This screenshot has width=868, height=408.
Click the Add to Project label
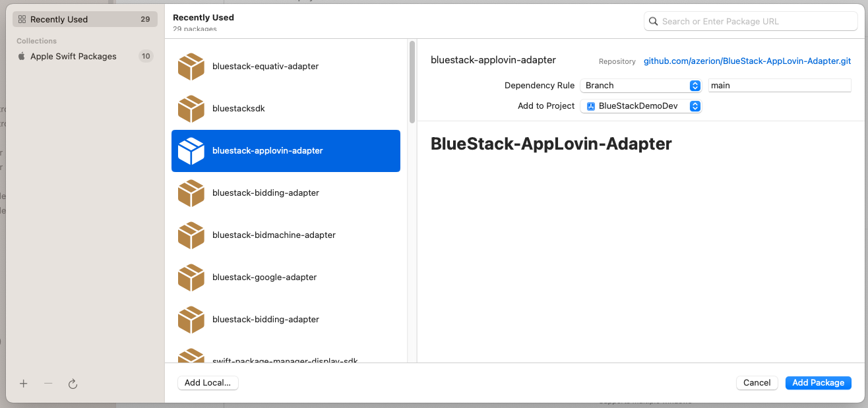(546, 105)
